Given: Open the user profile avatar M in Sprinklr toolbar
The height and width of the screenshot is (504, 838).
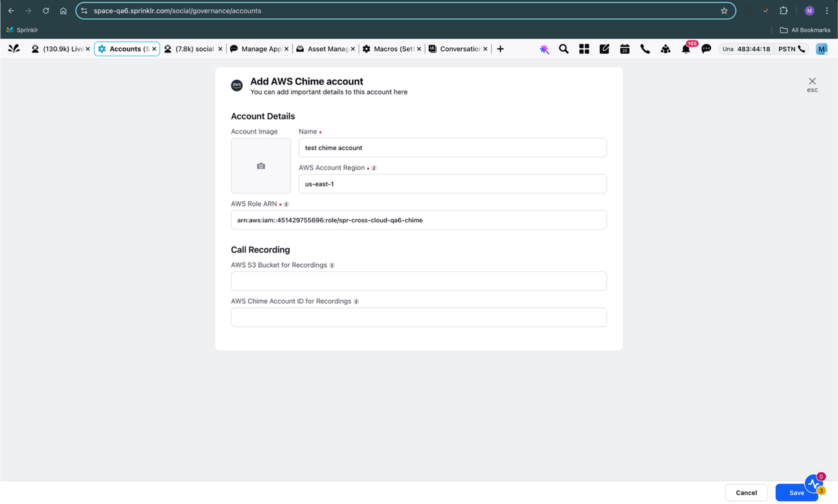Looking at the screenshot, I should point(822,49).
